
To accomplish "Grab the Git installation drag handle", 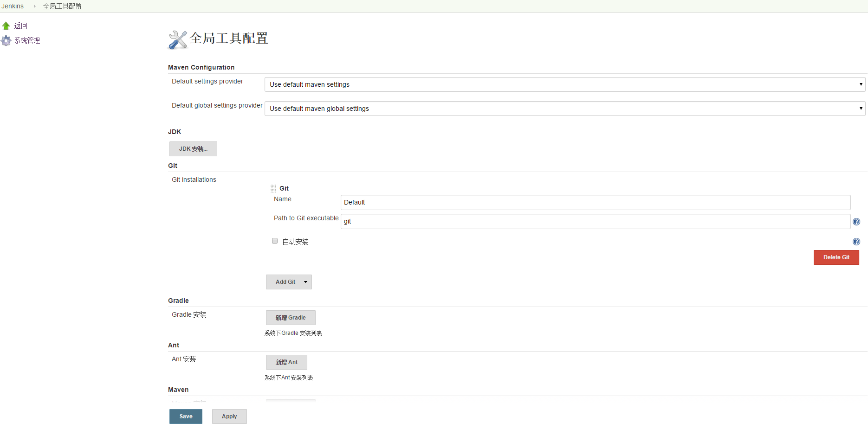I will point(273,188).
